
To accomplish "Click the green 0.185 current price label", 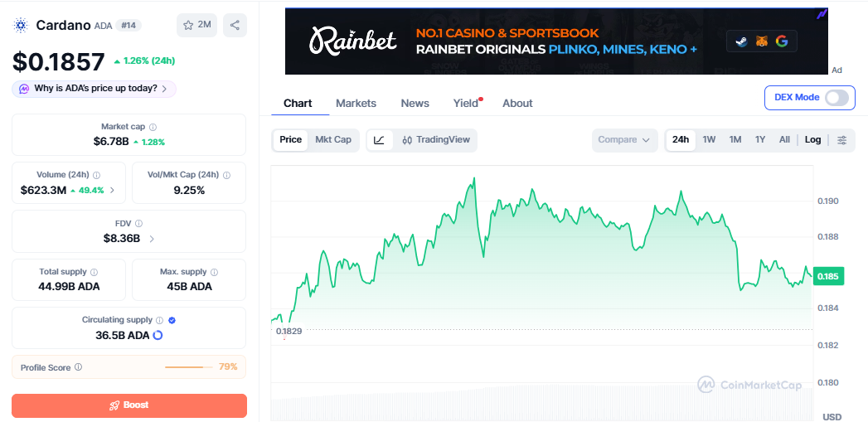I will pyautogui.click(x=827, y=276).
